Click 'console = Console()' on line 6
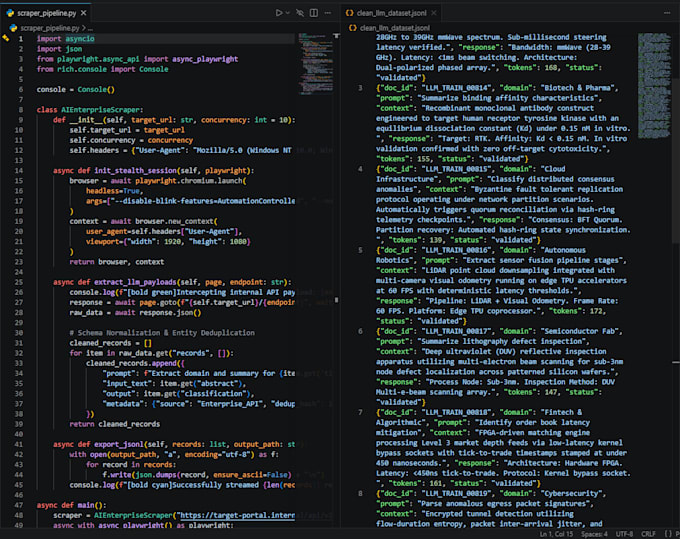680x539 pixels. tap(75, 89)
